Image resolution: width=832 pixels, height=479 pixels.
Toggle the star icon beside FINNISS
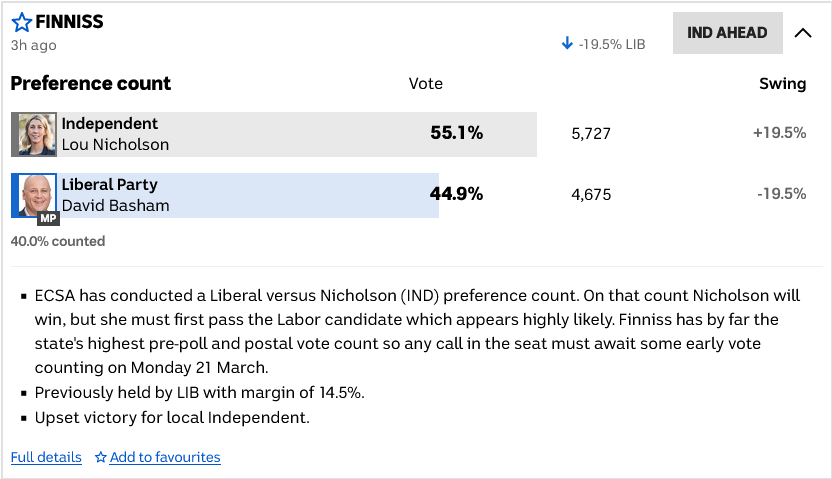point(21,22)
